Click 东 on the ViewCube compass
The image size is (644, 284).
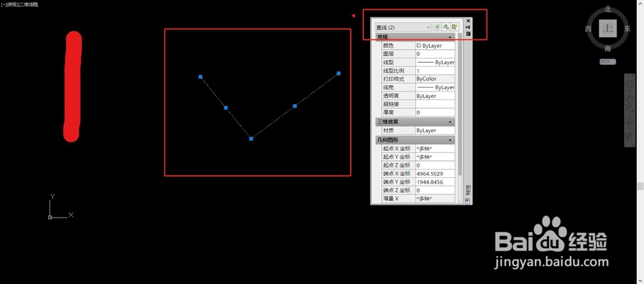pyautogui.click(x=627, y=29)
